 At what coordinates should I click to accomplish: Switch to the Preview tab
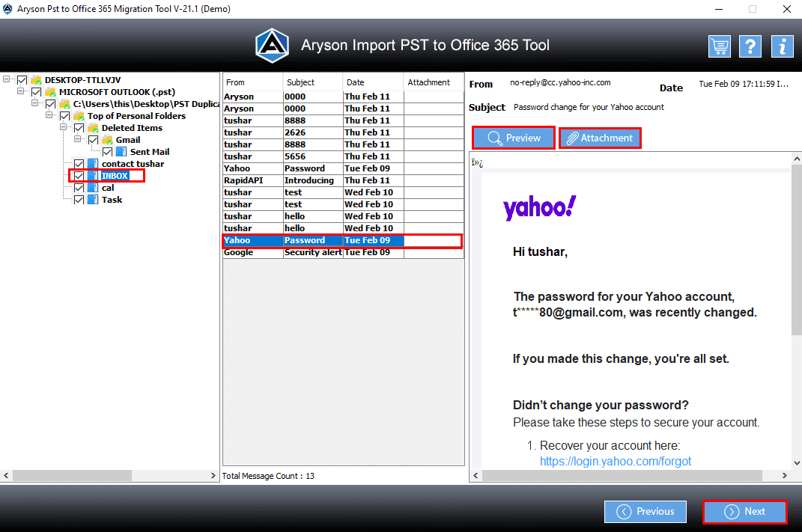coord(514,138)
